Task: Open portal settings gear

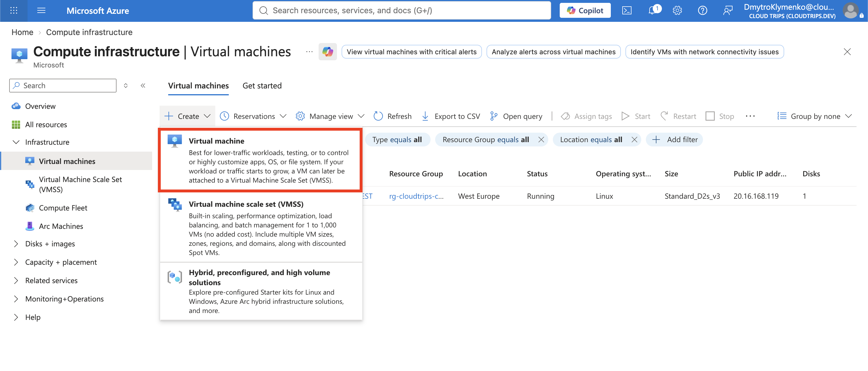Action: [677, 10]
